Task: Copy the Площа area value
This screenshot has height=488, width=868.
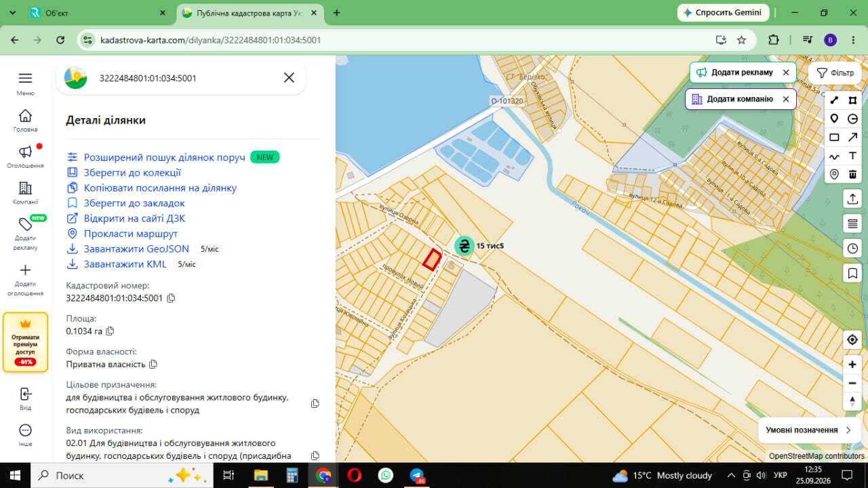Action: pyautogui.click(x=110, y=331)
